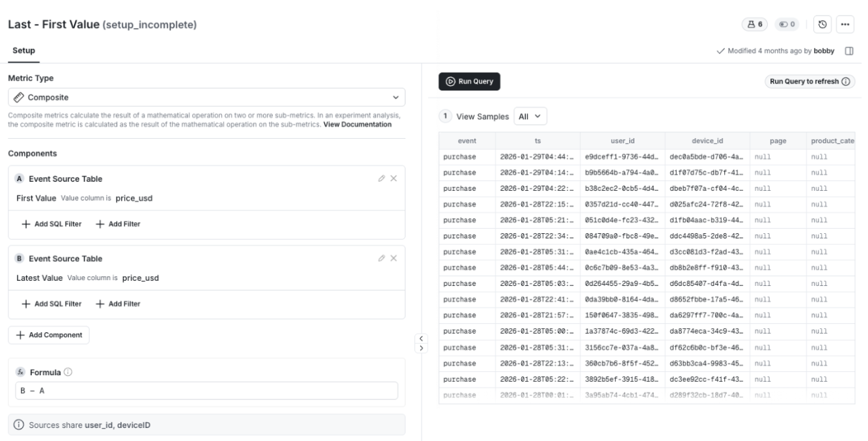The height and width of the screenshot is (441, 868).
Task: Click the user_id cell 1a37874c-69d3-422
Action: click(x=622, y=331)
